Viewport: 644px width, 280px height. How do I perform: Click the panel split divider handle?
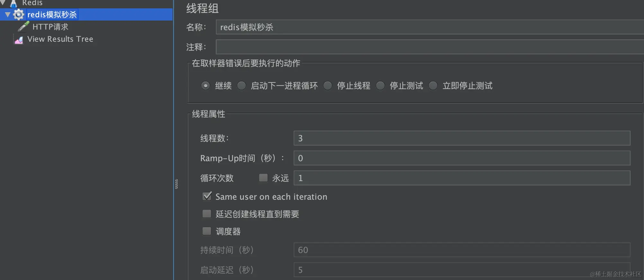(x=176, y=184)
